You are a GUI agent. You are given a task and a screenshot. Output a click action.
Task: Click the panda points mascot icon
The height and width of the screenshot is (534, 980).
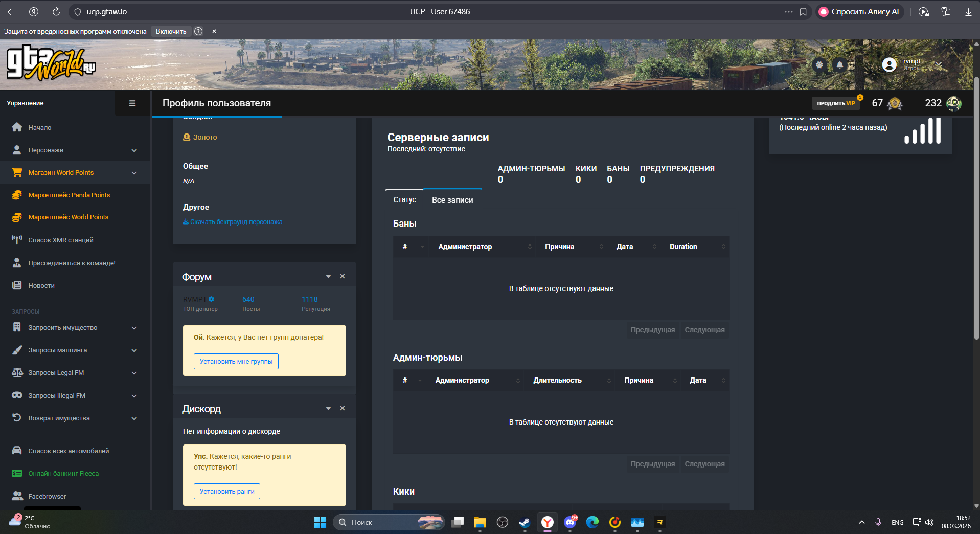[954, 103]
